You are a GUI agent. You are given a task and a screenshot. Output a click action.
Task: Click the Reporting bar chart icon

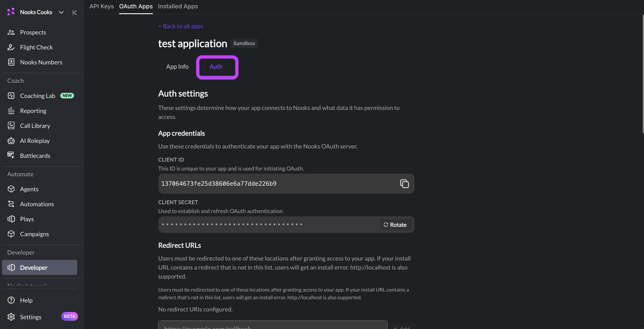[11, 111]
